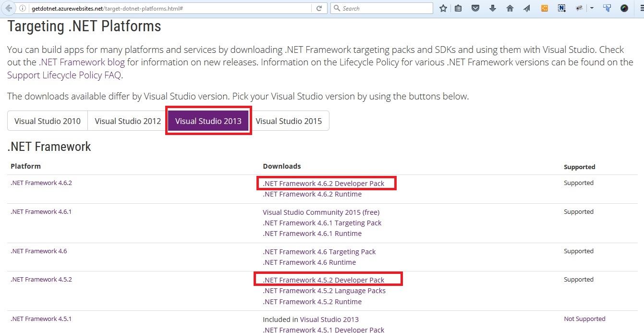Click the OneNote clipper N icon
This screenshot has width=644, height=333.
[562, 8]
